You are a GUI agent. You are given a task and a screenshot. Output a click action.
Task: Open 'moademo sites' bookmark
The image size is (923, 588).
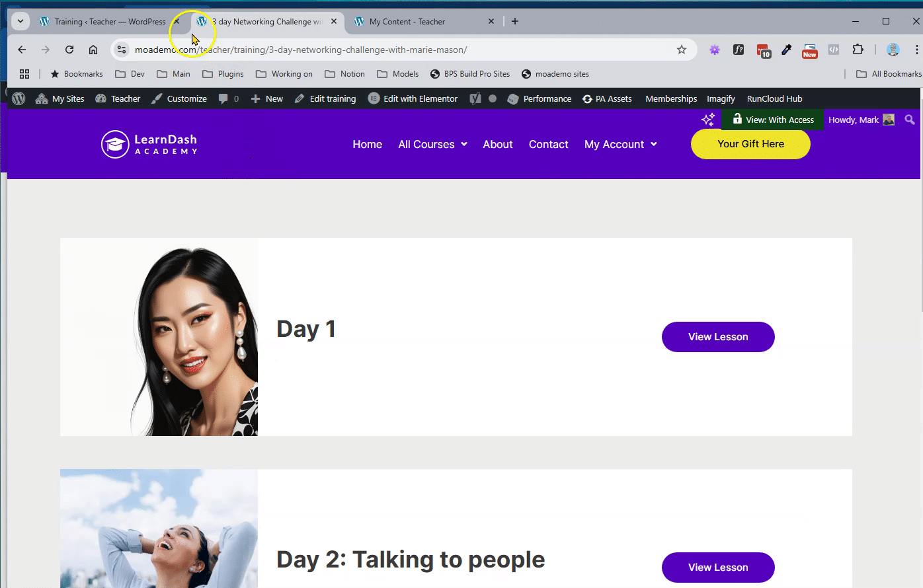555,74
